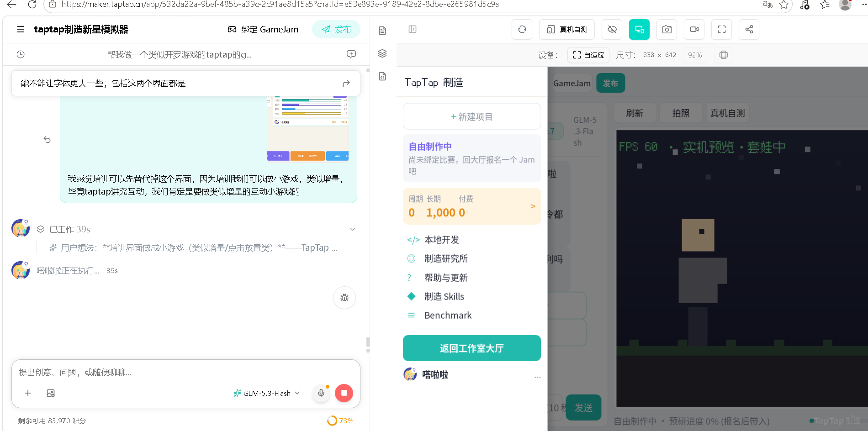Click the forward arrow on the font-size message

346,84
